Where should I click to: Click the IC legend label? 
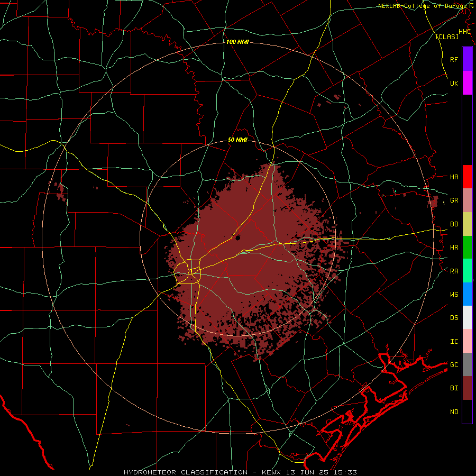454,341
